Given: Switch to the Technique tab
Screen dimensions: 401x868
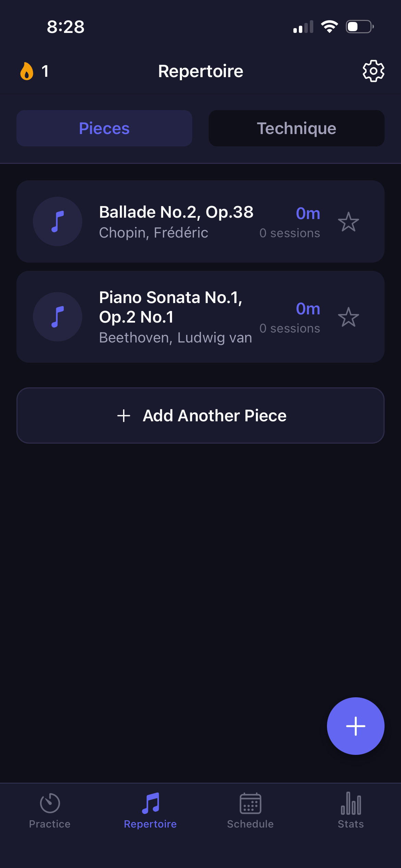Looking at the screenshot, I should coord(296,129).
